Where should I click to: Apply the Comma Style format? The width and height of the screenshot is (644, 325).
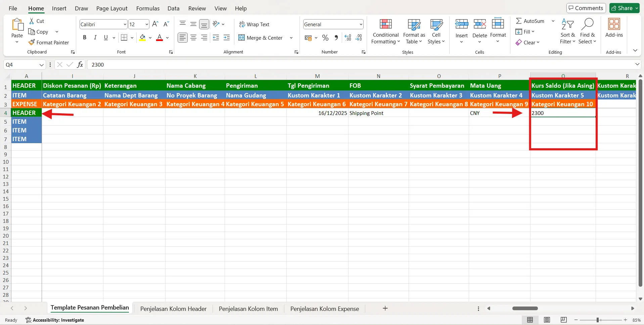(336, 38)
